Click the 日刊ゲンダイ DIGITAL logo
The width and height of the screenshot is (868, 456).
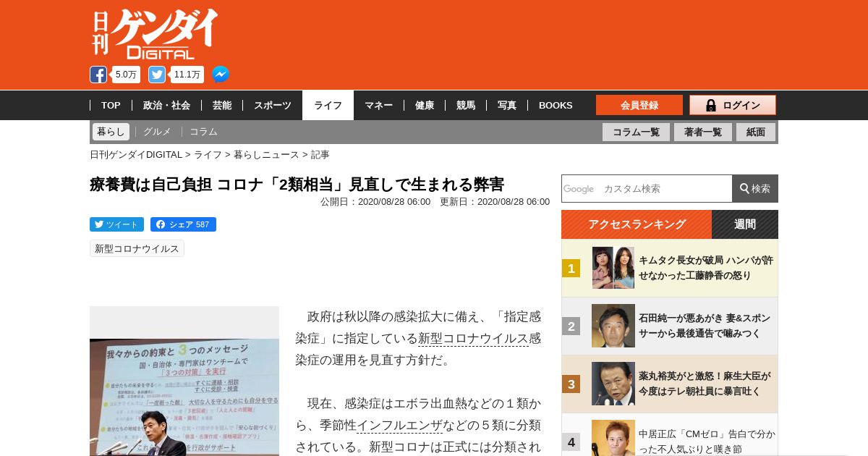[x=155, y=35]
